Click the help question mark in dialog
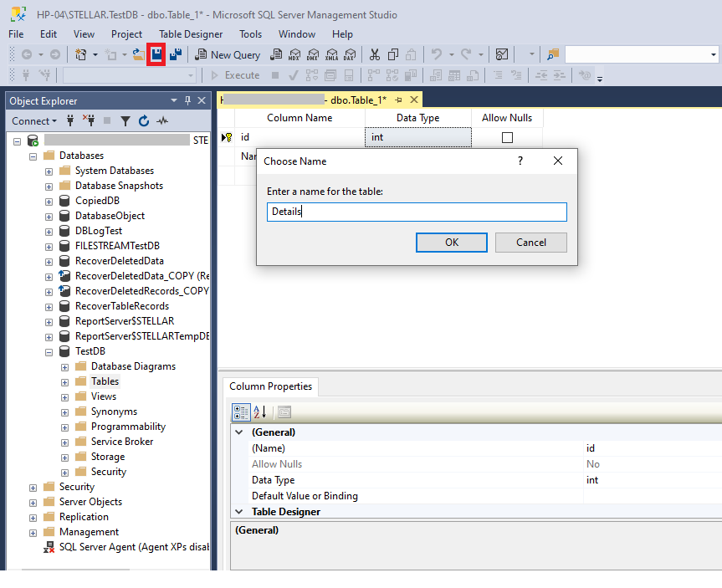The width and height of the screenshot is (722, 588). click(x=520, y=161)
